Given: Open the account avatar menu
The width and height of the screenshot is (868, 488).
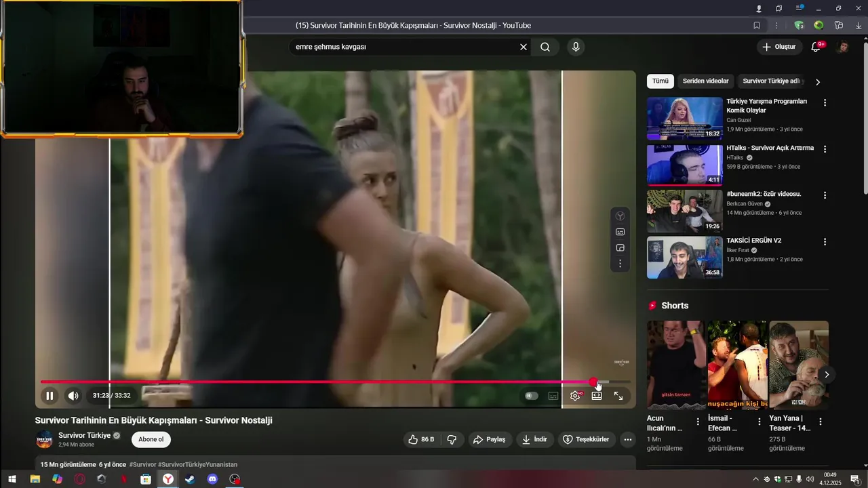Looking at the screenshot, I should click(843, 47).
